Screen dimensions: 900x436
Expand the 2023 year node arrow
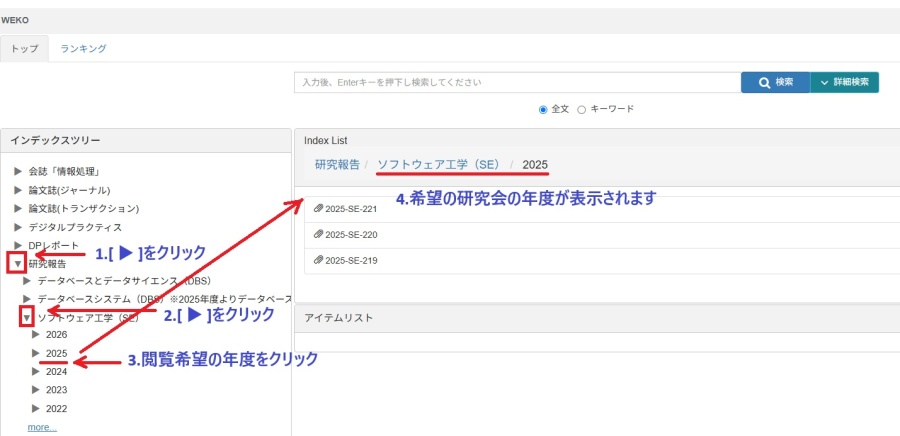point(36,390)
